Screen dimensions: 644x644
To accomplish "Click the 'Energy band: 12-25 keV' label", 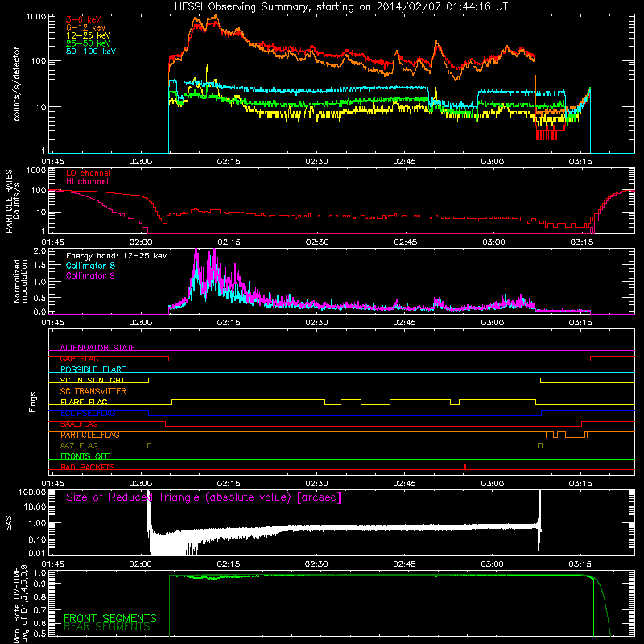I will click(x=117, y=256).
